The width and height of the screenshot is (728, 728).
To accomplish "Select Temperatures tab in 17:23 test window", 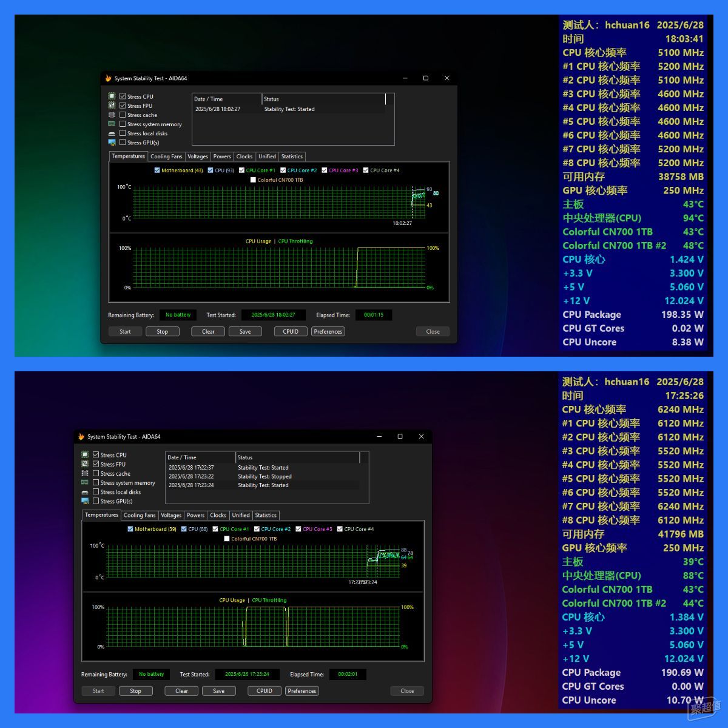I will pos(101,515).
